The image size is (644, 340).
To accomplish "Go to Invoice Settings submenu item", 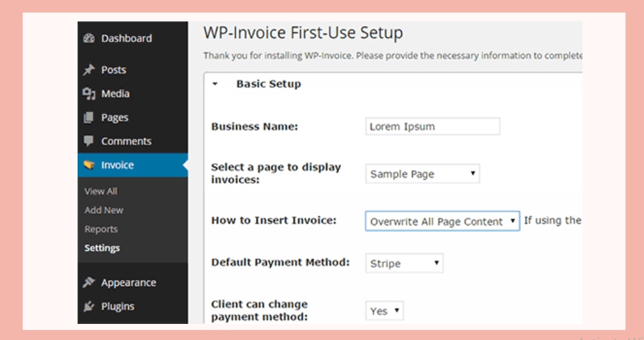I will [102, 248].
